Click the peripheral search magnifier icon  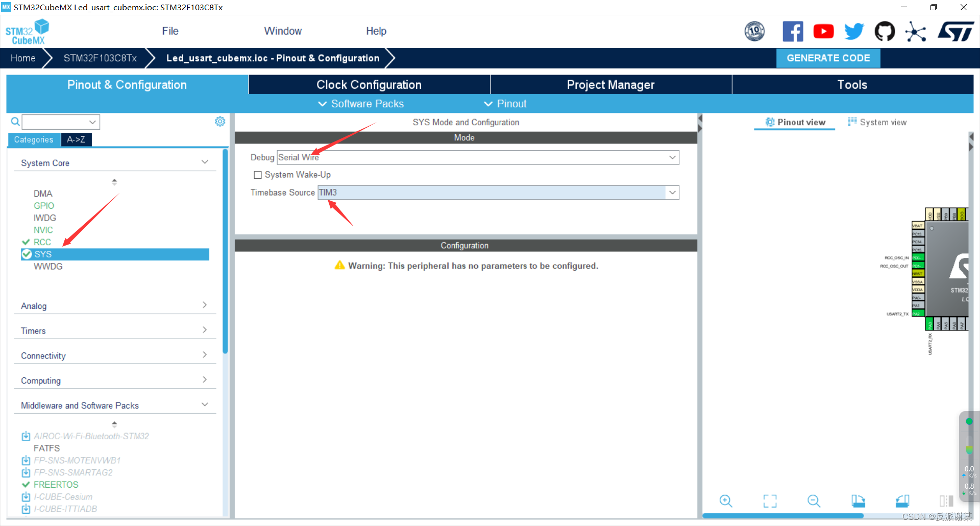15,122
